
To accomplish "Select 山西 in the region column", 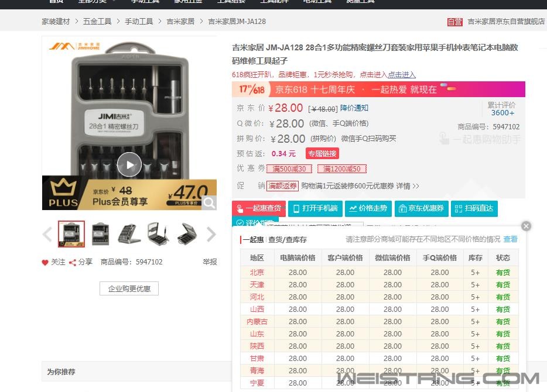I will (x=257, y=310).
